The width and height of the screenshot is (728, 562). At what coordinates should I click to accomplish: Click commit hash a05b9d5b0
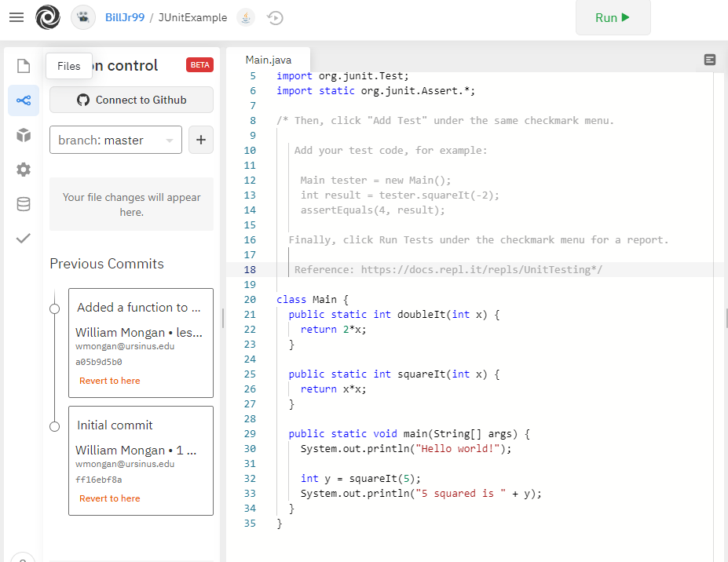coord(99,362)
